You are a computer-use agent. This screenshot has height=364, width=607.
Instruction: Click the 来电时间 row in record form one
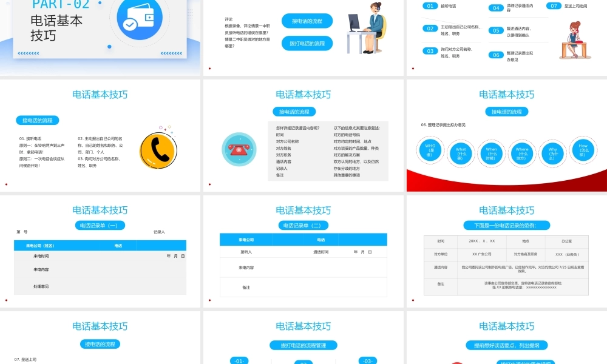pyautogui.click(x=100, y=256)
